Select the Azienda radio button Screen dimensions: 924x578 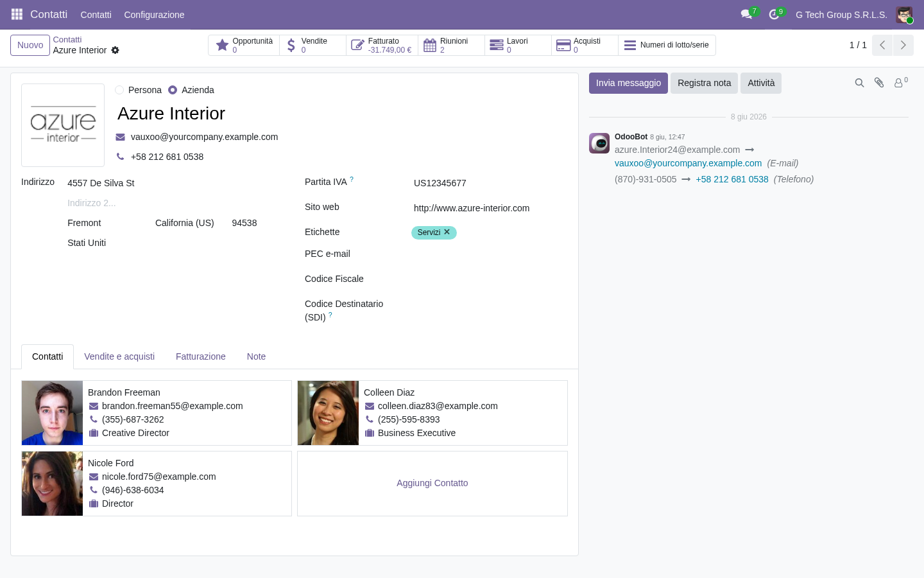173,90
